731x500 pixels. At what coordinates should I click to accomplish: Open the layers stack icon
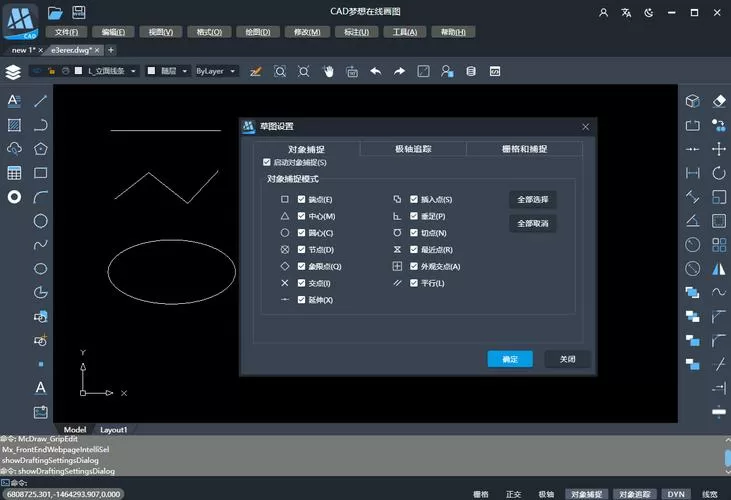(13, 72)
